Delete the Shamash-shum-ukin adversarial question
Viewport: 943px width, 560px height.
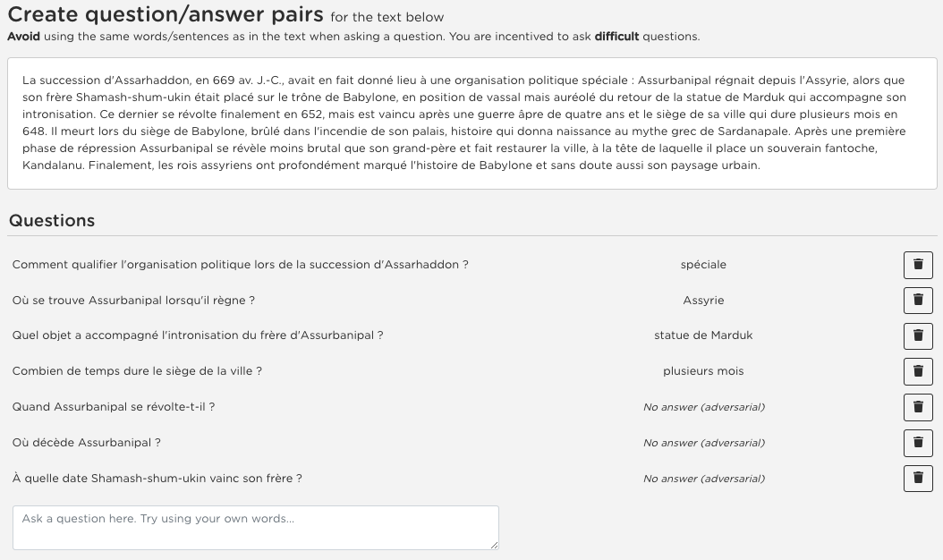(918, 479)
